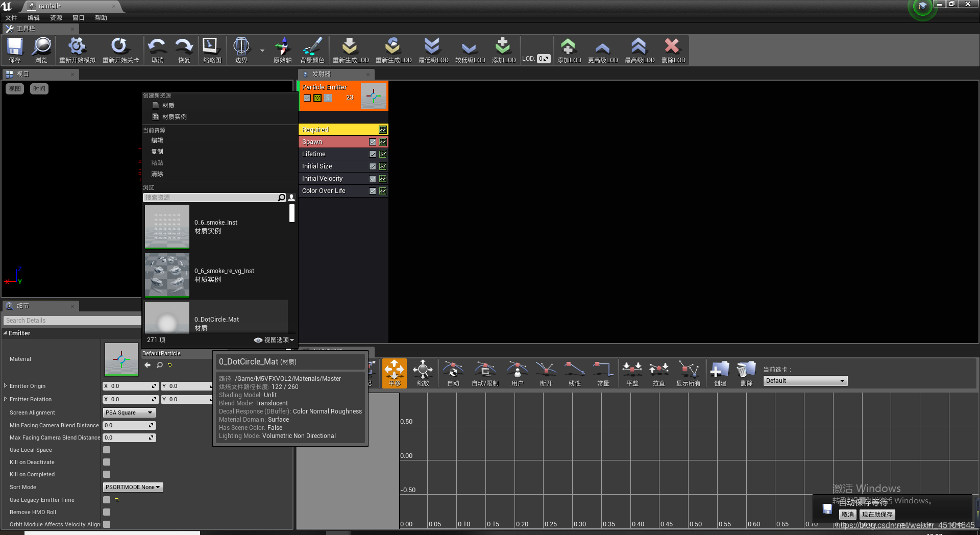Choose 清除 (Clear) in asset menu
This screenshot has height=535, width=980.
pos(157,174)
